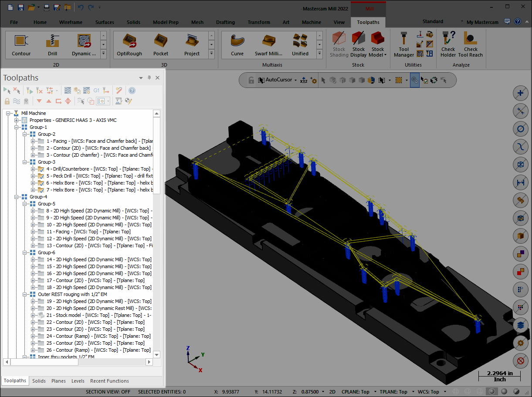
Task: Select the Contour 2D toolpath icon
Action: point(21,45)
